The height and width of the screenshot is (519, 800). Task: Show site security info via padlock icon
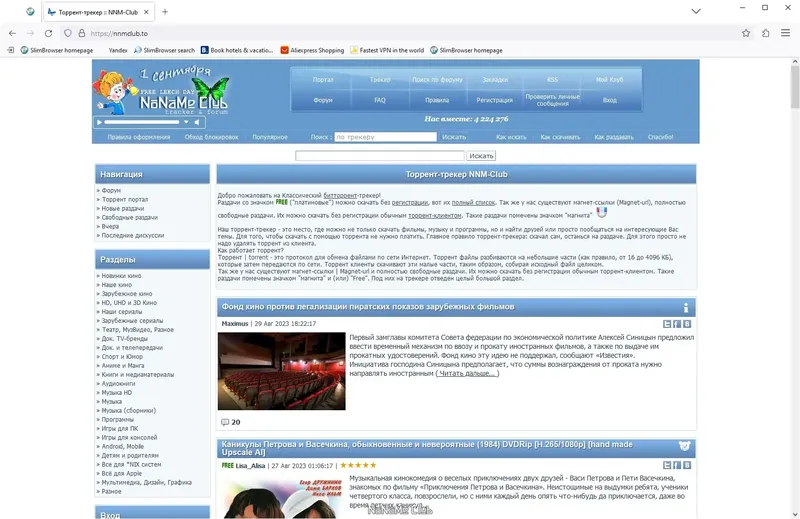[82, 33]
